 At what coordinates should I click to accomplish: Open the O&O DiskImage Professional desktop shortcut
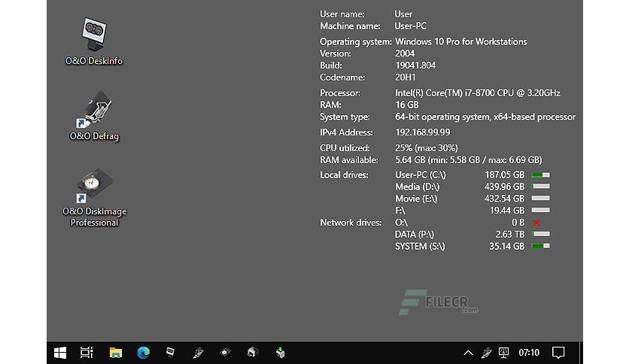[x=94, y=199]
